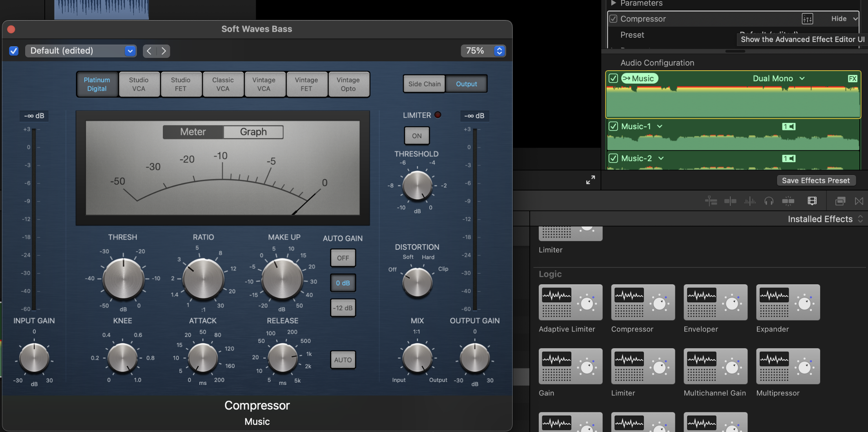Disable the Music-1 channel checkbox
Screen dimensions: 868x432
coord(613,126)
